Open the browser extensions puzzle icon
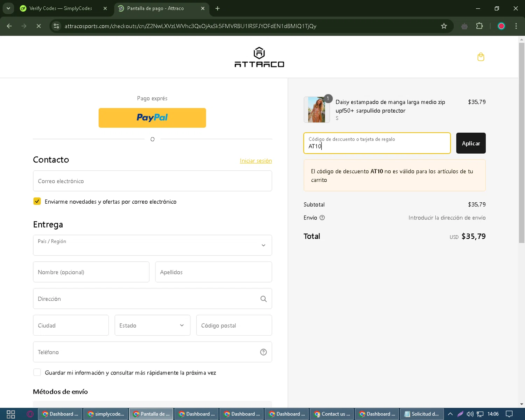 click(x=479, y=26)
